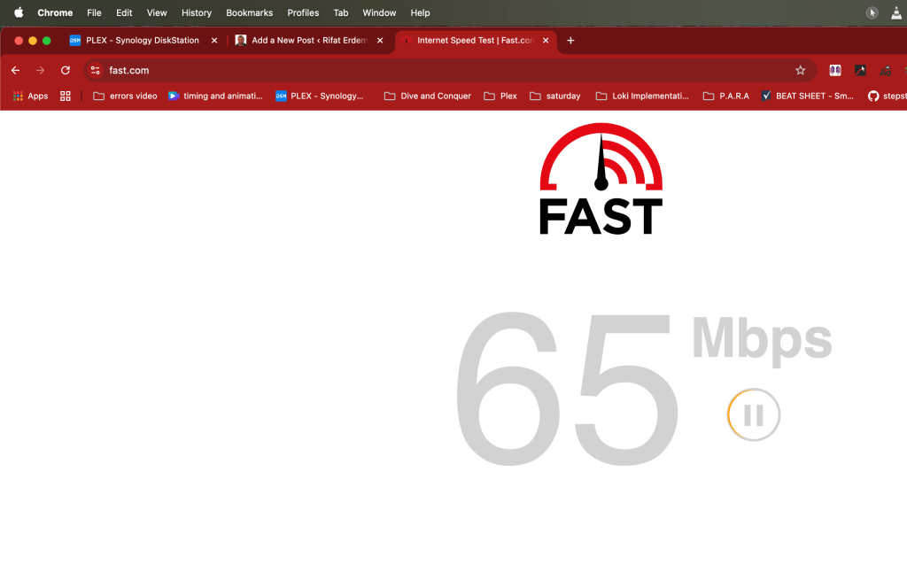Open the BEAT SHEET bookmark
The height and width of the screenshot is (588, 907).
point(807,96)
